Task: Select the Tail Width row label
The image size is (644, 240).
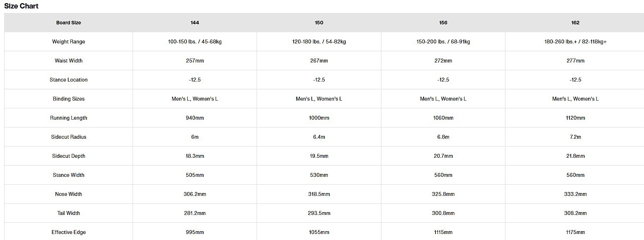Action: click(69, 213)
